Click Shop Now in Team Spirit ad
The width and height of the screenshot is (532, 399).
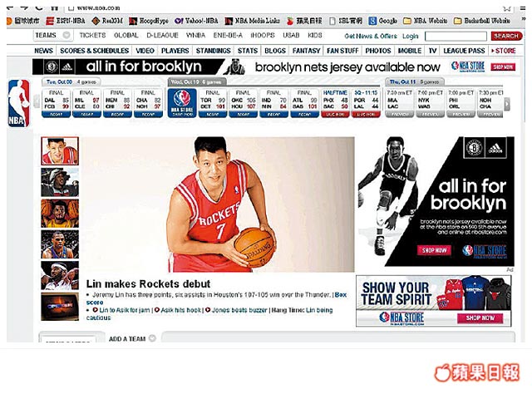(x=480, y=318)
